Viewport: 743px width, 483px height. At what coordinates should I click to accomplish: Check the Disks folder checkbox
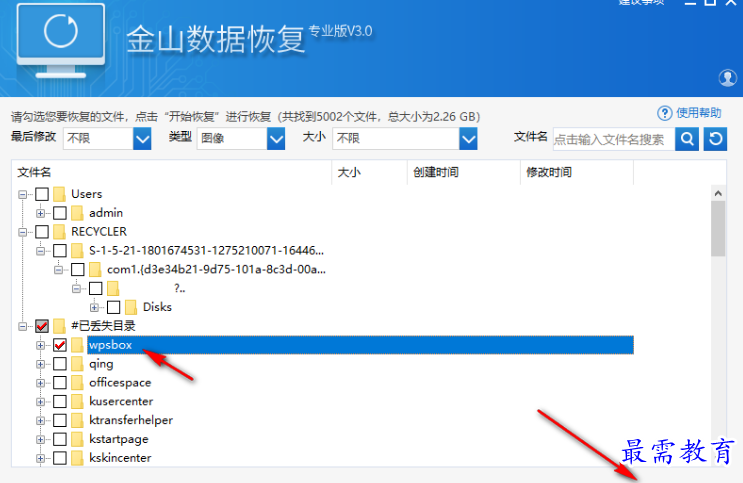coord(113,307)
